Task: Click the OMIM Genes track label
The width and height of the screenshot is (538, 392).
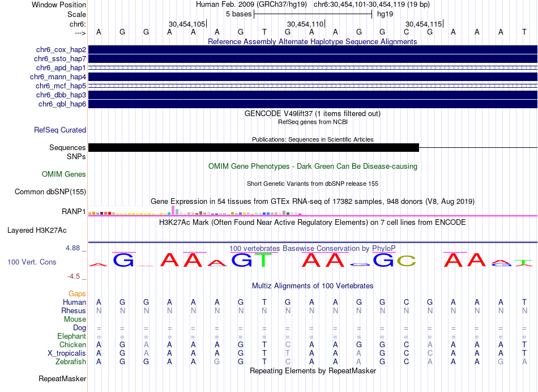Action: tap(64, 174)
